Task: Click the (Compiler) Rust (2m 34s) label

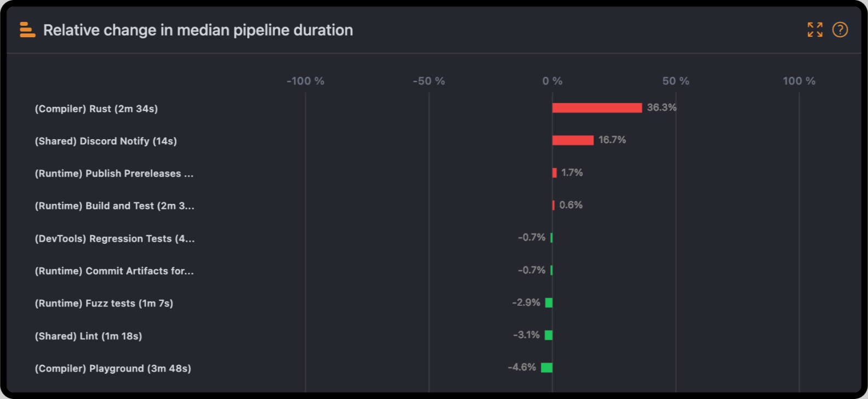Action: click(x=96, y=109)
